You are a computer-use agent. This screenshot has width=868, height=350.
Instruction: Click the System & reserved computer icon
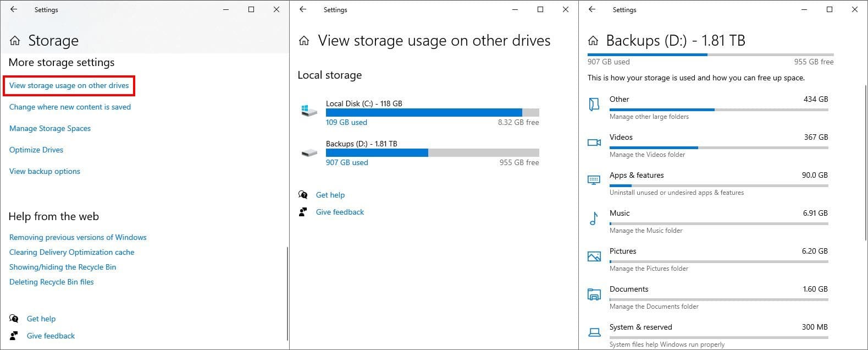pos(594,332)
